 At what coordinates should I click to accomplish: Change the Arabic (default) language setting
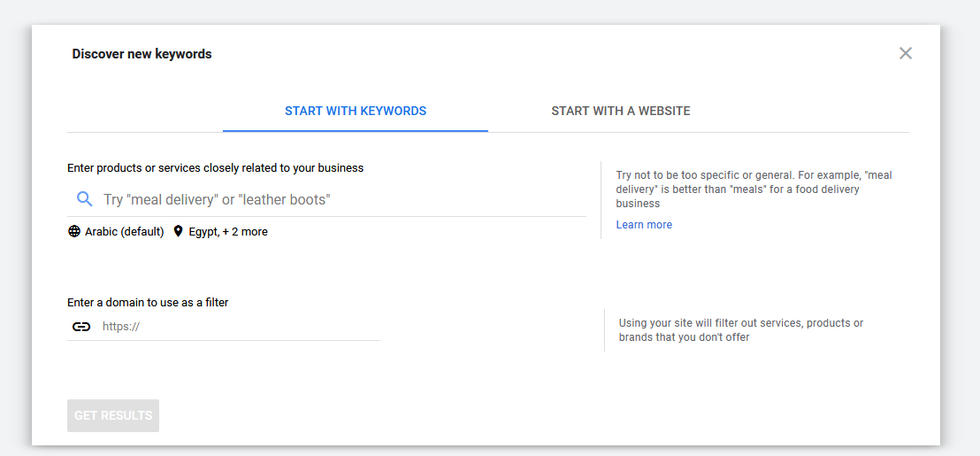point(124,232)
